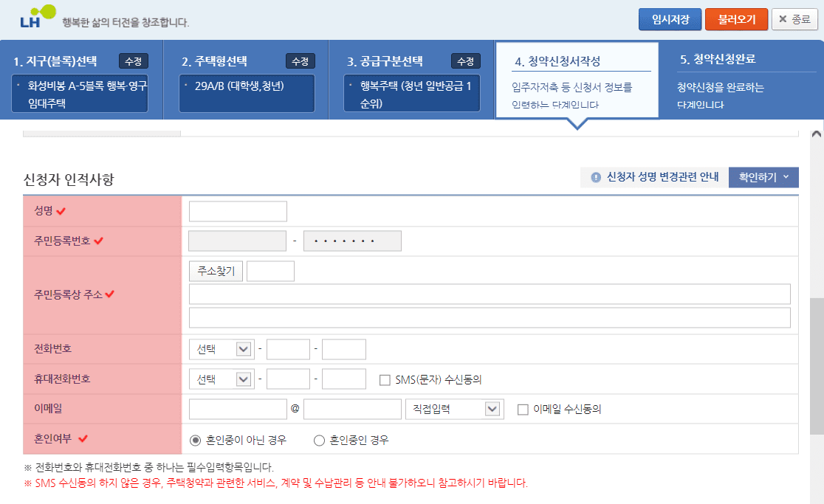Expand the 직접입력 email domain dropdown
The width and height of the screenshot is (824, 504).
tap(454, 410)
